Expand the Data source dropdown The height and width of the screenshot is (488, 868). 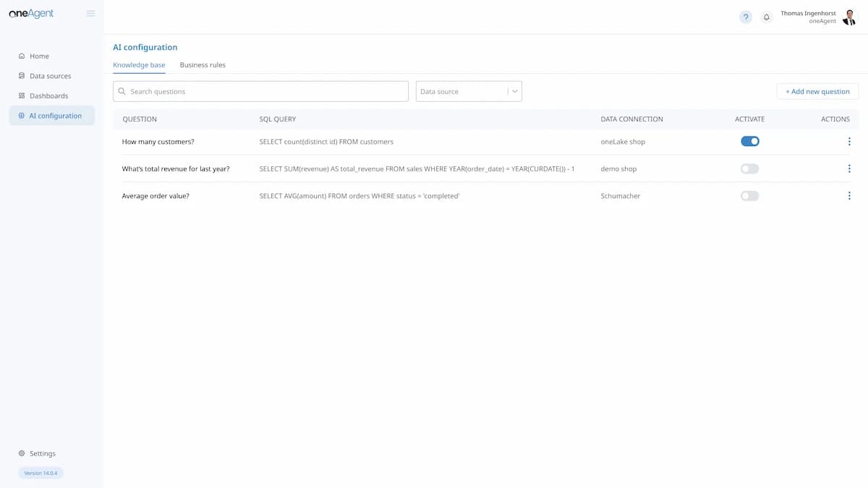[x=461, y=92]
